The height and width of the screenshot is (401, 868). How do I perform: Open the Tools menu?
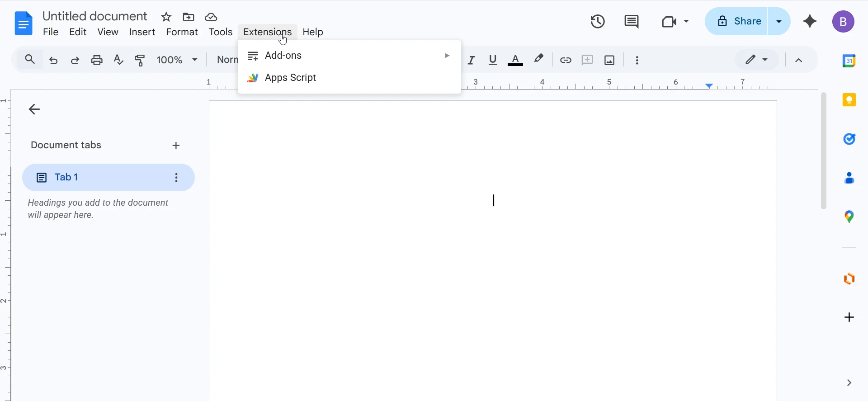221,32
